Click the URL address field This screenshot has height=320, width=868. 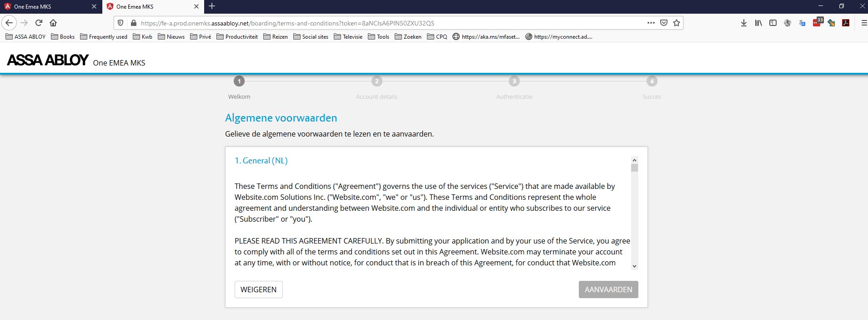[386, 23]
